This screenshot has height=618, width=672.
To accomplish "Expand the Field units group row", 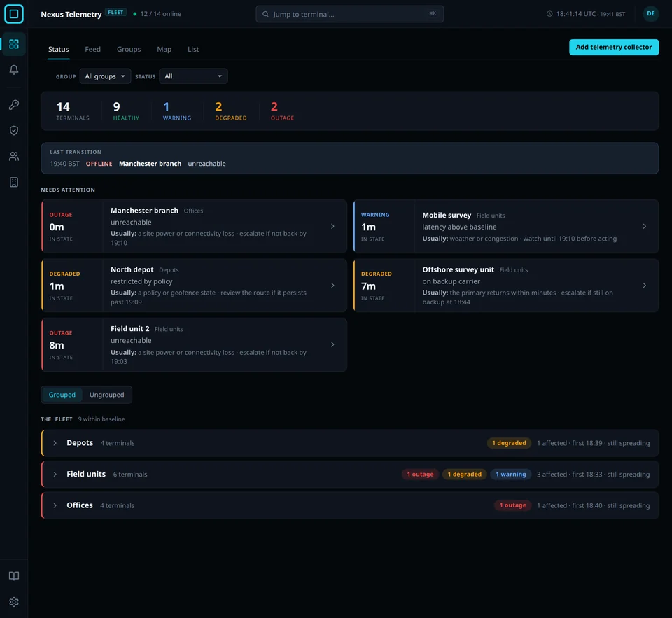I will pos(350,475).
